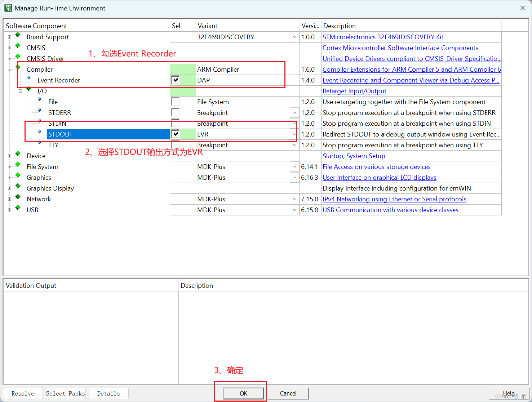Expand the Device tree node

9,156
